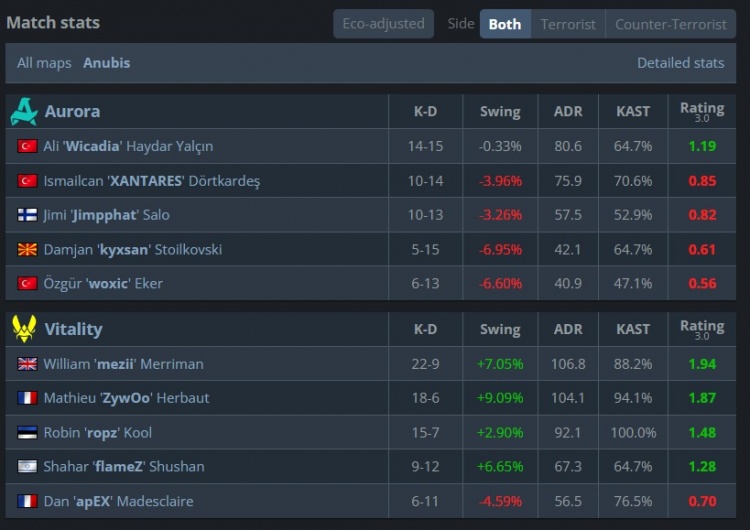Click Wicadia's 14-15 K-D cell
The height and width of the screenshot is (530, 750).
pos(425,146)
